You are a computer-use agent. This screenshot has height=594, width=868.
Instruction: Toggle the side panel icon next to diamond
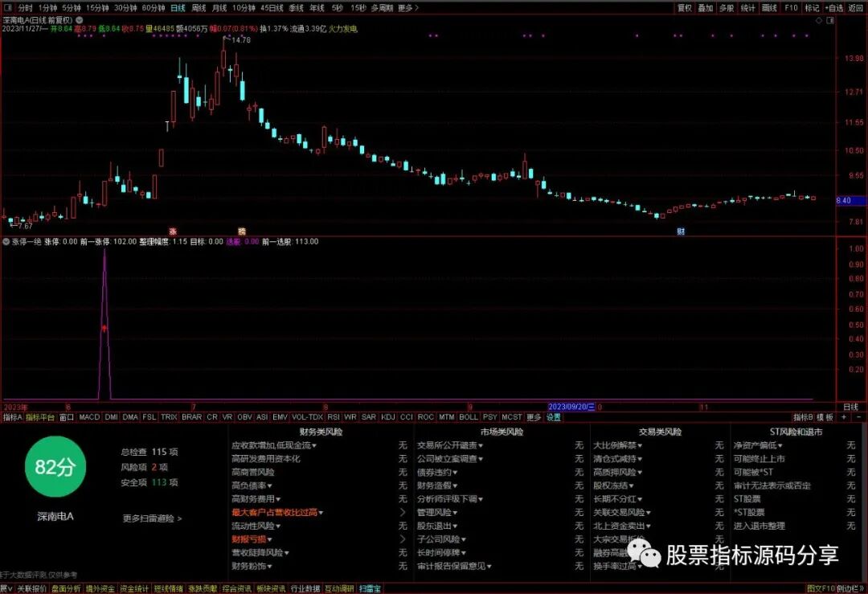tap(830, 20)
